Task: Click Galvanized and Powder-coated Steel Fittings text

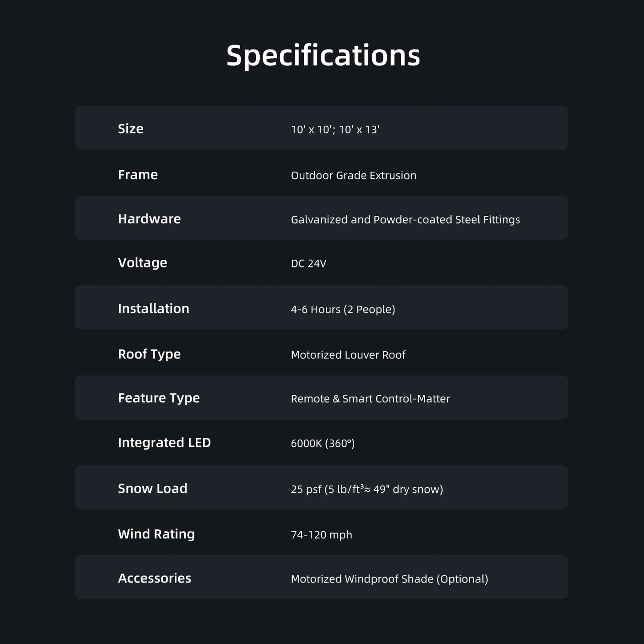Action: click(405, 220)
